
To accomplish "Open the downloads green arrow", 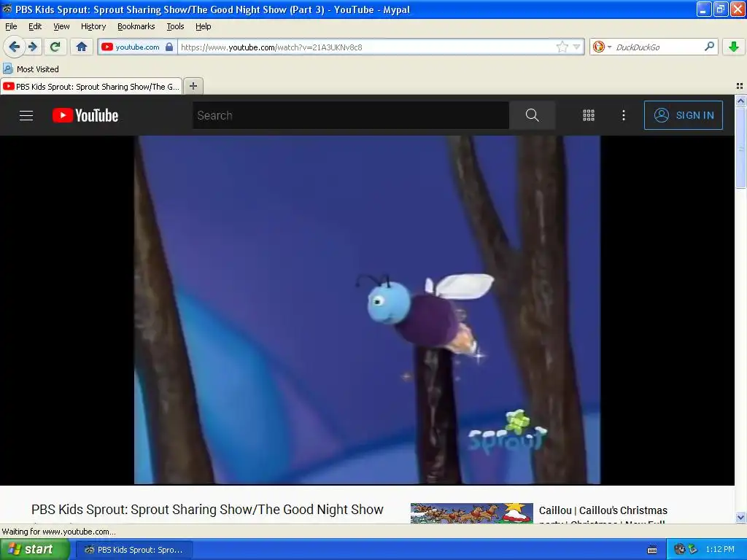I will (x=734, y=47).
